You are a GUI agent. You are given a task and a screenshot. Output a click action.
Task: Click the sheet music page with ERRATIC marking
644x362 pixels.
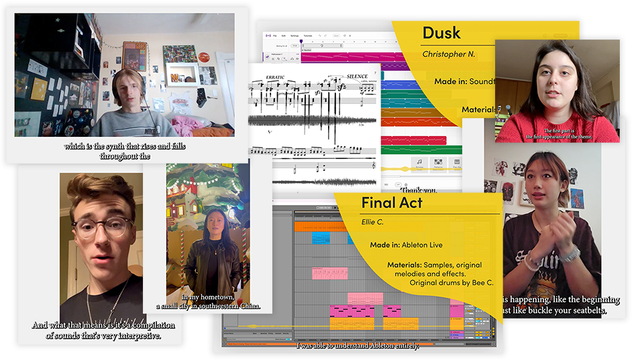(314, 127)
